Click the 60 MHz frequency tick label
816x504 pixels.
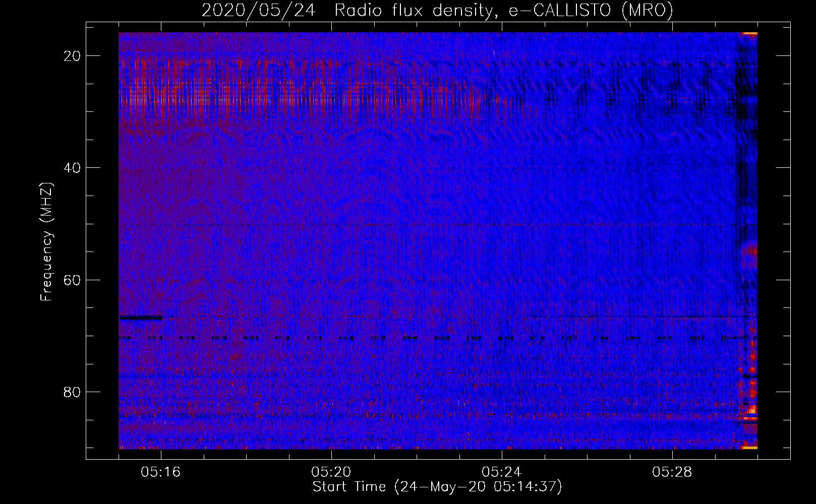(x=73, y=280)
